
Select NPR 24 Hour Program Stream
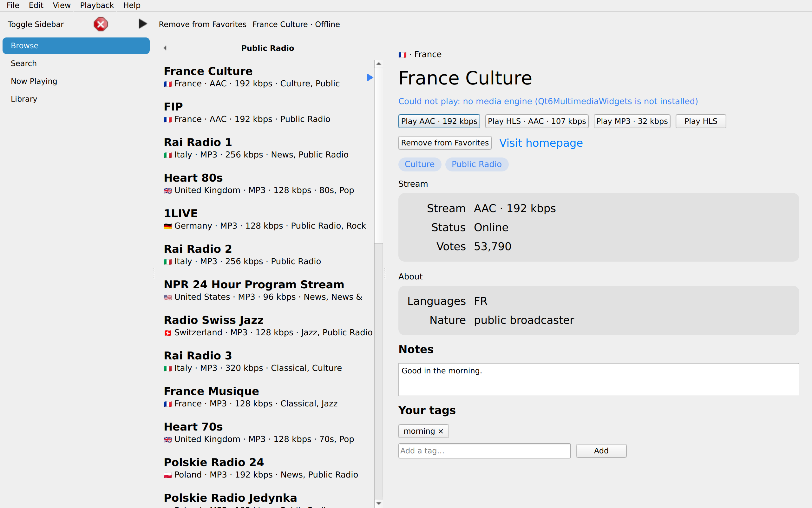[268, 291]
